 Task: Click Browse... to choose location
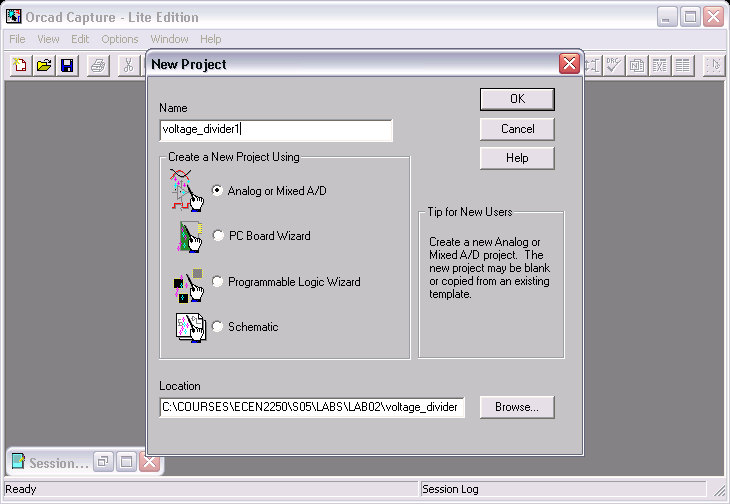517,407
